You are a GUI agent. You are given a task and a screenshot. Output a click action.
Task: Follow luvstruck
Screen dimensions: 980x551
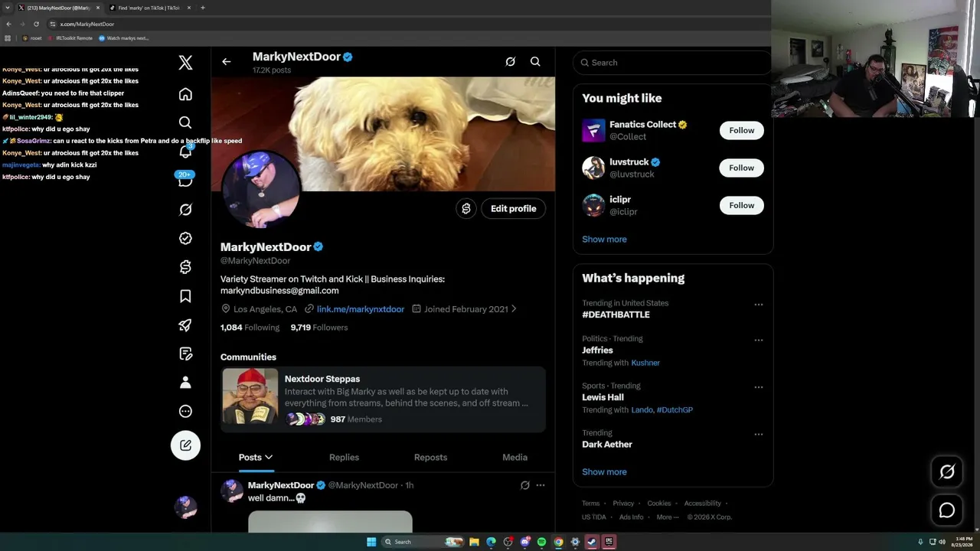coord(741,168)
